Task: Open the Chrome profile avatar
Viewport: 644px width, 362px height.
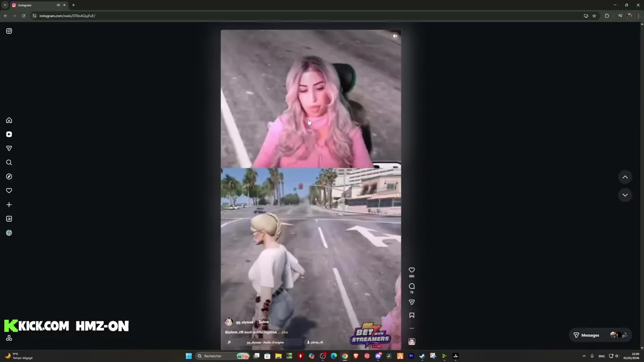Action: click(x=629, y=16)
